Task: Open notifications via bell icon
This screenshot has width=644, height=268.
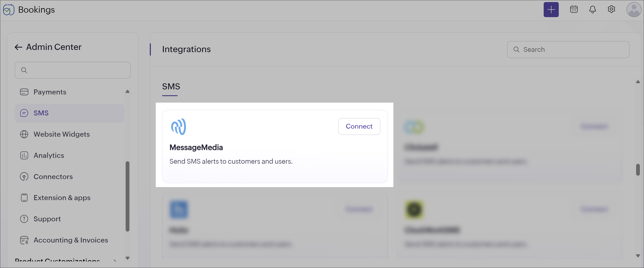Action: point(593,9)
